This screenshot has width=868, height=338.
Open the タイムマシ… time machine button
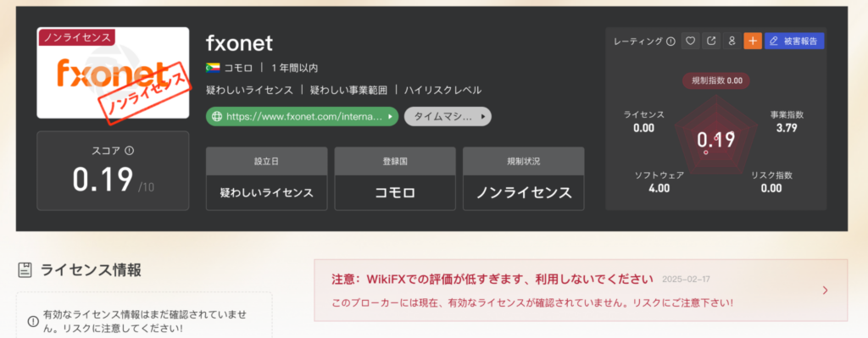448,117
